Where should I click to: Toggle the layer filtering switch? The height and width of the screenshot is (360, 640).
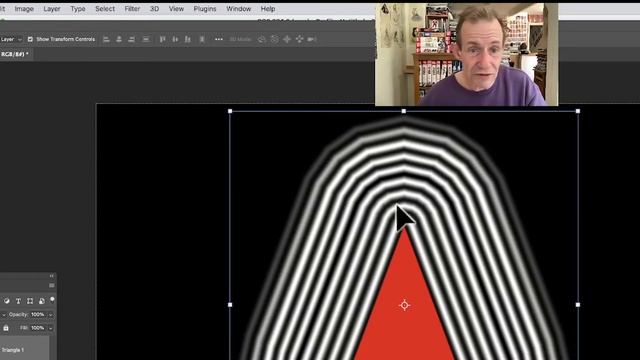(x=52, y=300)
